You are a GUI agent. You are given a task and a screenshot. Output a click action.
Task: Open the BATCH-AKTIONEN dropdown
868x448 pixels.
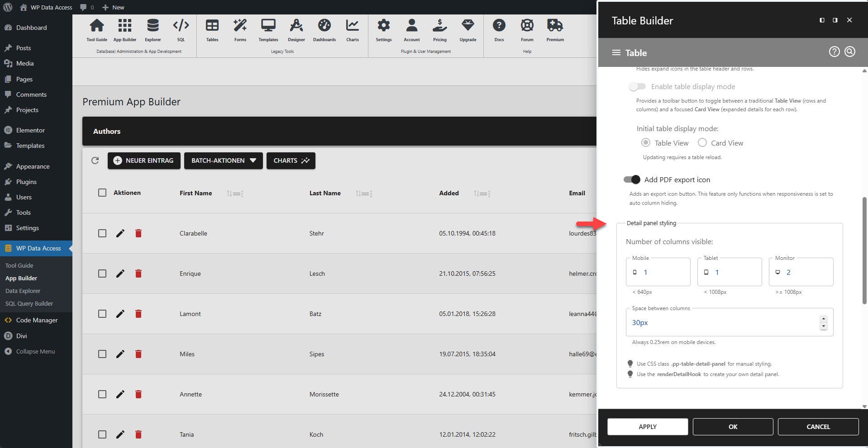tap(223, 160)
